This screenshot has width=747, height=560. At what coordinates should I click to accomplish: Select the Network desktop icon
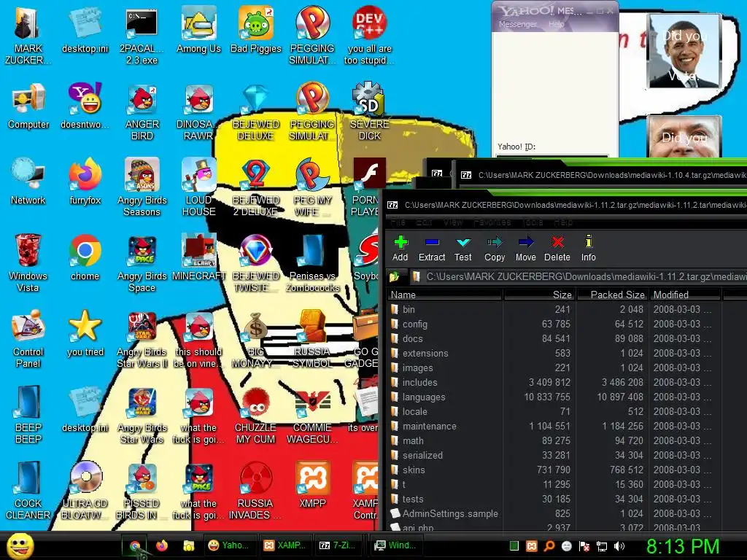pyautogui.click(x=28, y=182)
